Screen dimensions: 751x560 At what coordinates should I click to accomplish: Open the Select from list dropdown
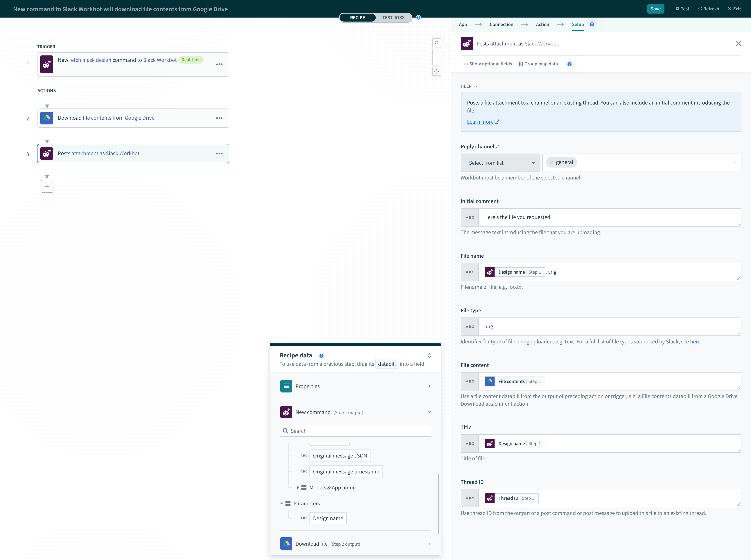point(500,163)
